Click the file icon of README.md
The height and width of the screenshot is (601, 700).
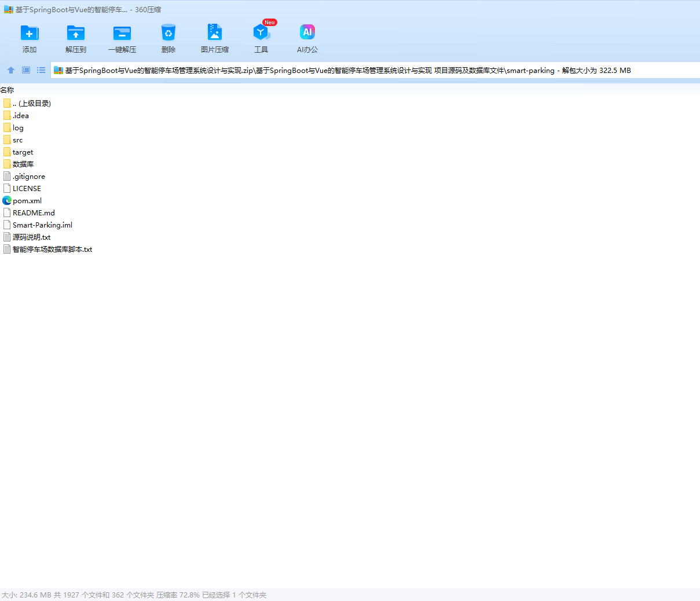(7, 212)
